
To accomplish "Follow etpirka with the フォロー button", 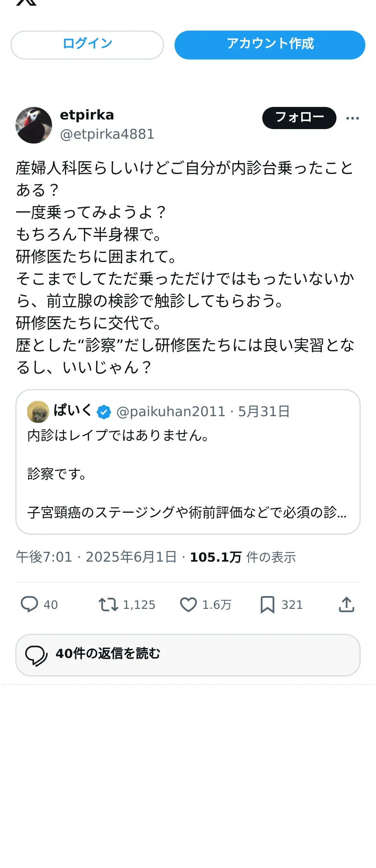I will [x=299, y=118].
